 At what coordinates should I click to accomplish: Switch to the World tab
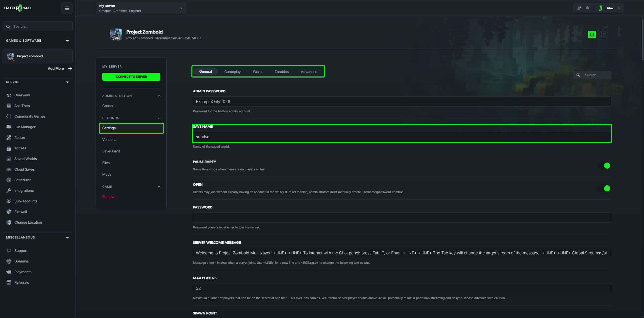(258, 72)
